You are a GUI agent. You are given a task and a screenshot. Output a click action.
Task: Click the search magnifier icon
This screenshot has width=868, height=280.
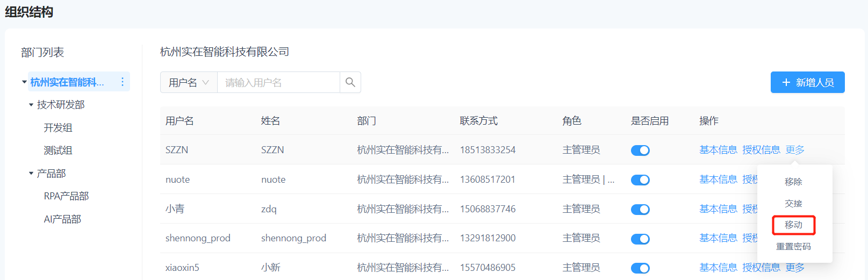350,82
